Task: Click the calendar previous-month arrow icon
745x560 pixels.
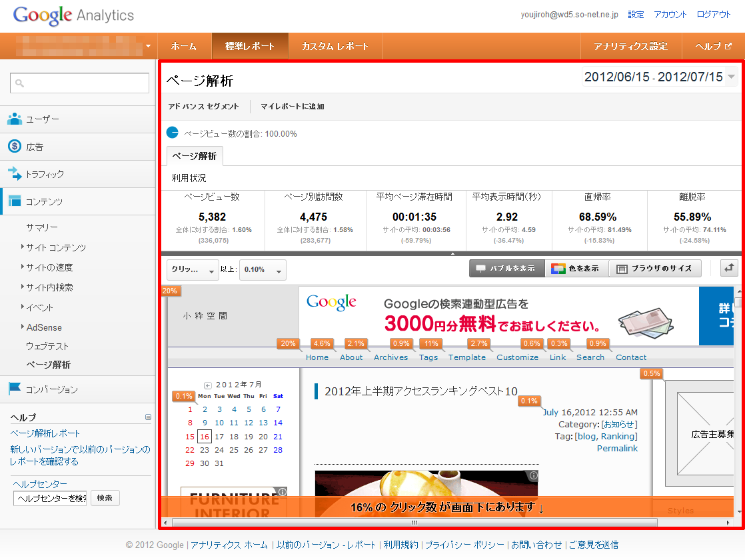Action: 207,385
